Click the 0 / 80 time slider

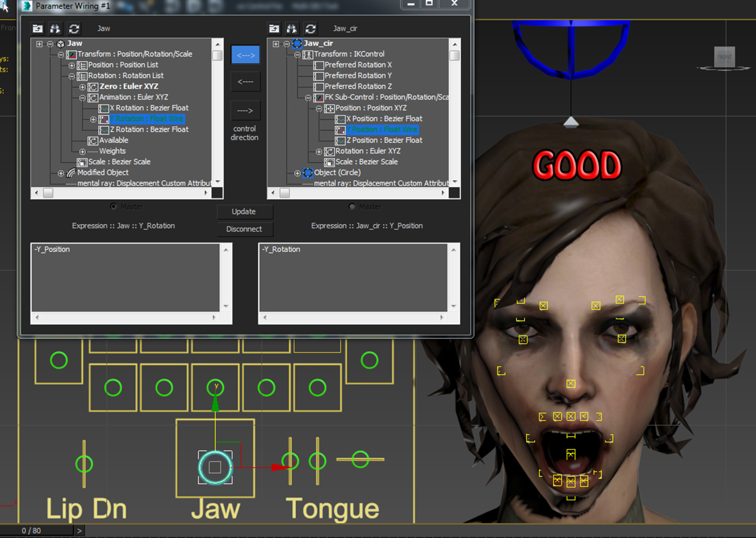[36, 530]
